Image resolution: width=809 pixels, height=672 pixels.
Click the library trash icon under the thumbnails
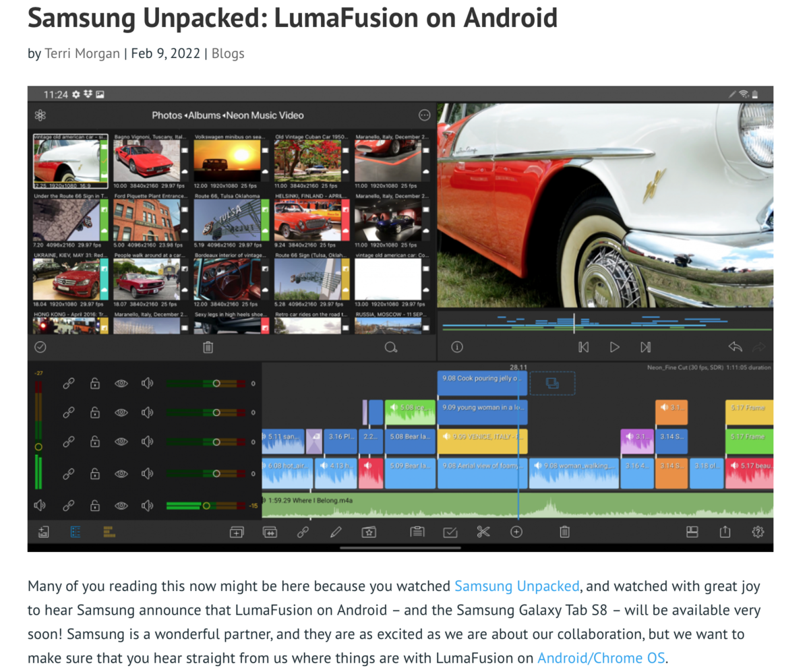[x=208, y=347]
